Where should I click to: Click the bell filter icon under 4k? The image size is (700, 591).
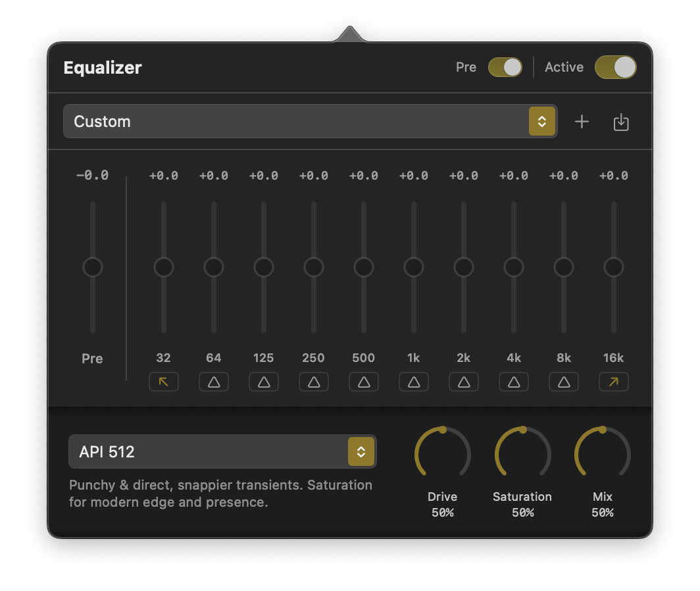click(514, 382)
